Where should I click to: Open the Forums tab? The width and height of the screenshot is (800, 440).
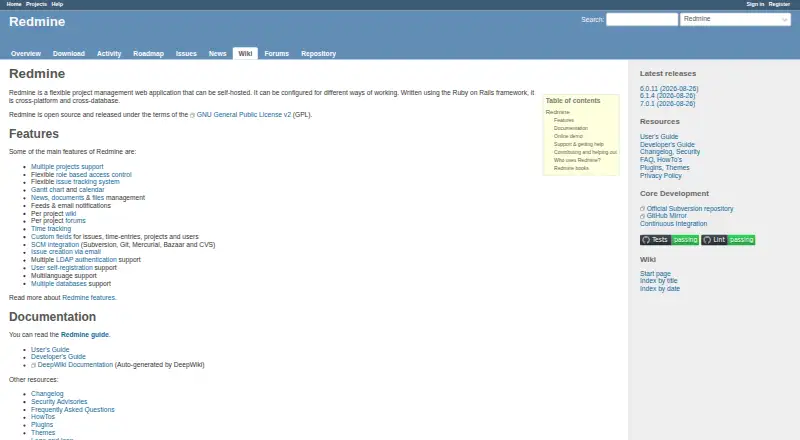pos(277,54)
